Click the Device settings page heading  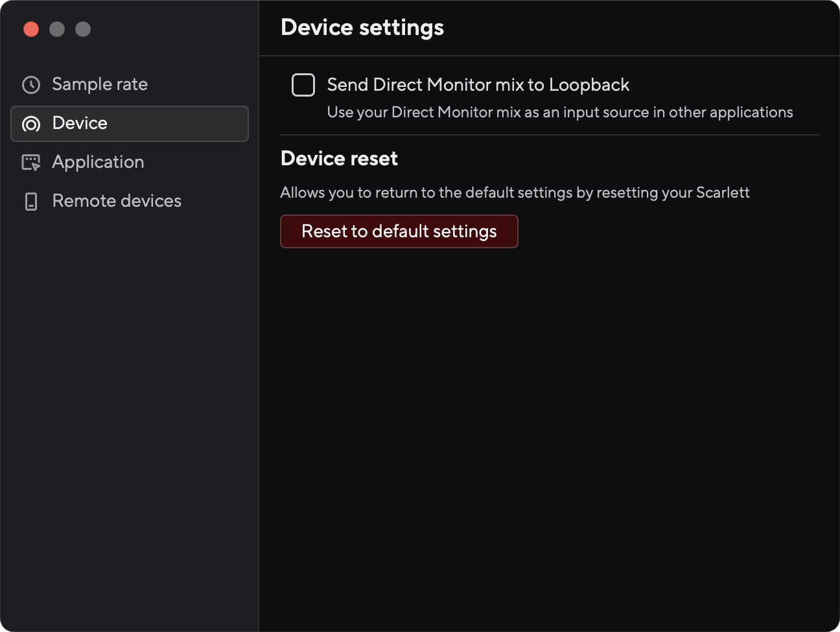[362, 27]
